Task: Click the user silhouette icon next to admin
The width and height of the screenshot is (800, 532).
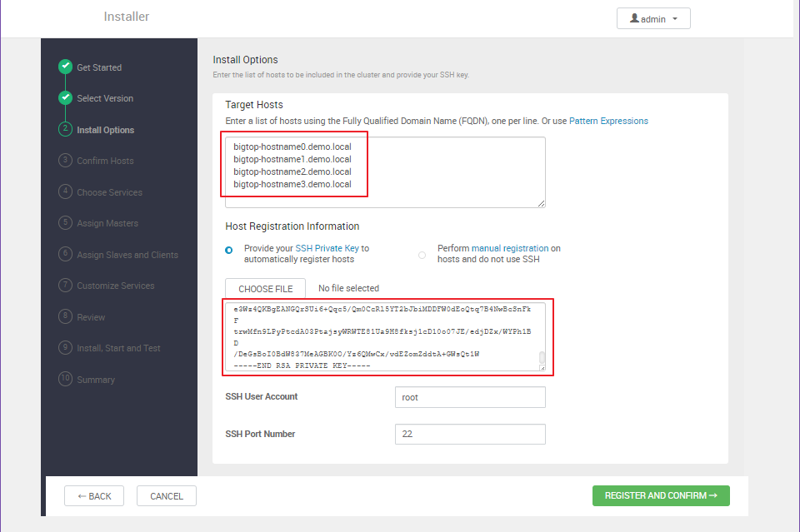Action: 634,18
